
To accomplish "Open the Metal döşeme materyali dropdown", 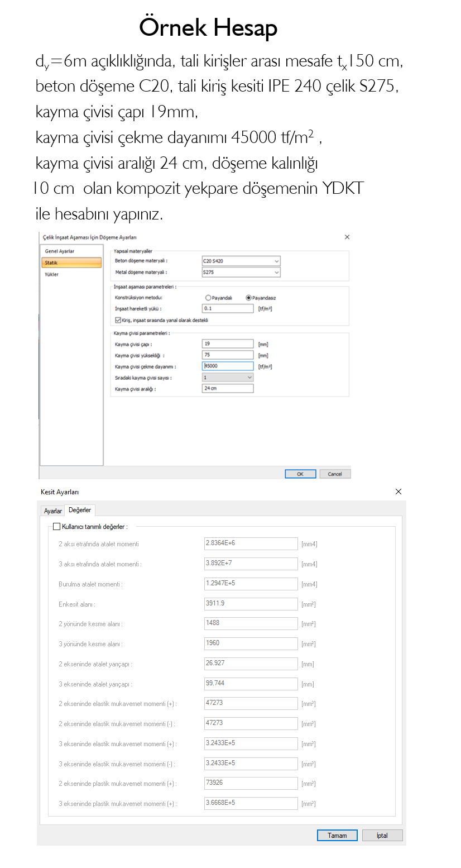I will [241, 272].
